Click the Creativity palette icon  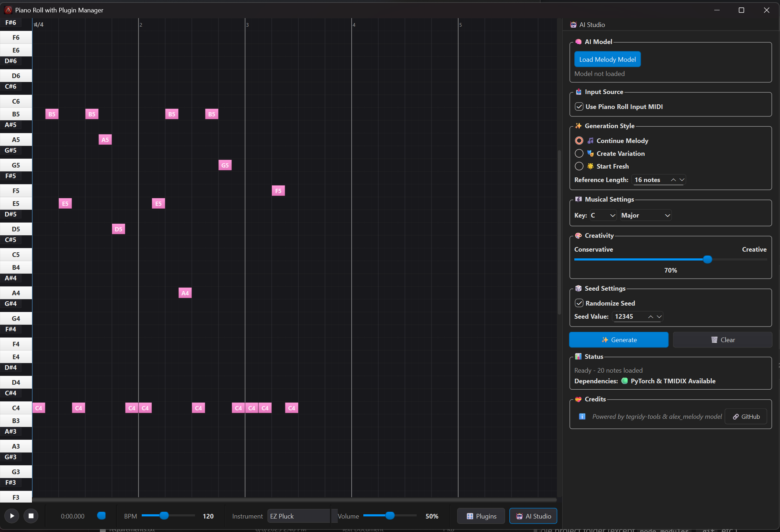578,235
